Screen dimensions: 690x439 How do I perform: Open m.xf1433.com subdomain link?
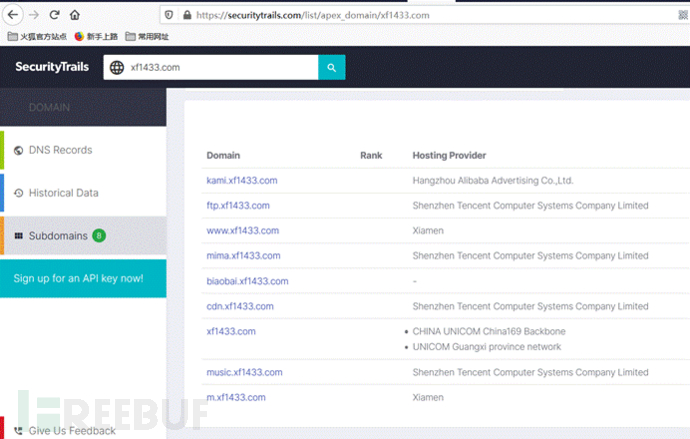point(236,397)
